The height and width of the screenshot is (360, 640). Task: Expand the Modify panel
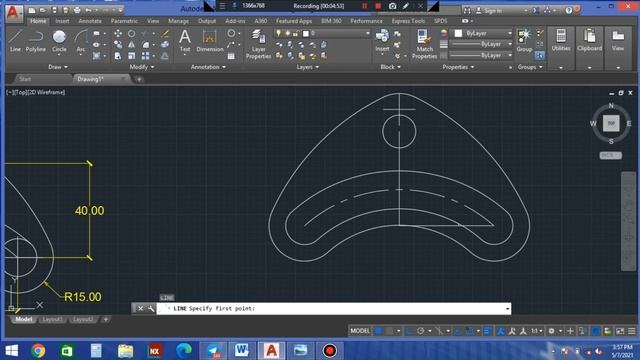142,67
